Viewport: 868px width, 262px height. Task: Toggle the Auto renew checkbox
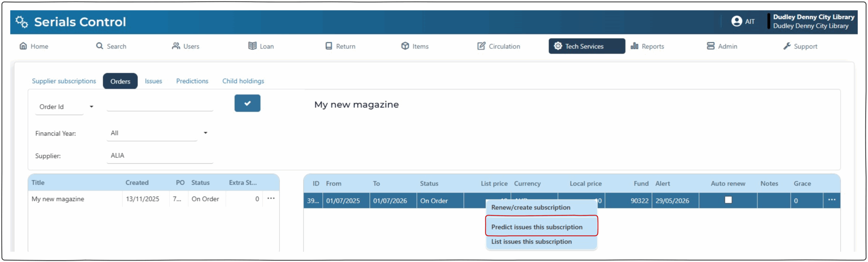(x=728, y=200)
